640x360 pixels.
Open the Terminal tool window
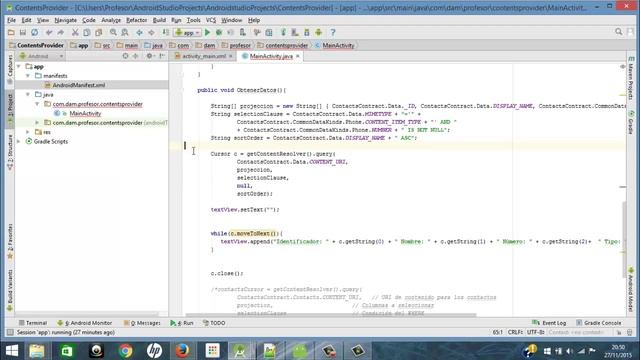(x=33, y=323)
